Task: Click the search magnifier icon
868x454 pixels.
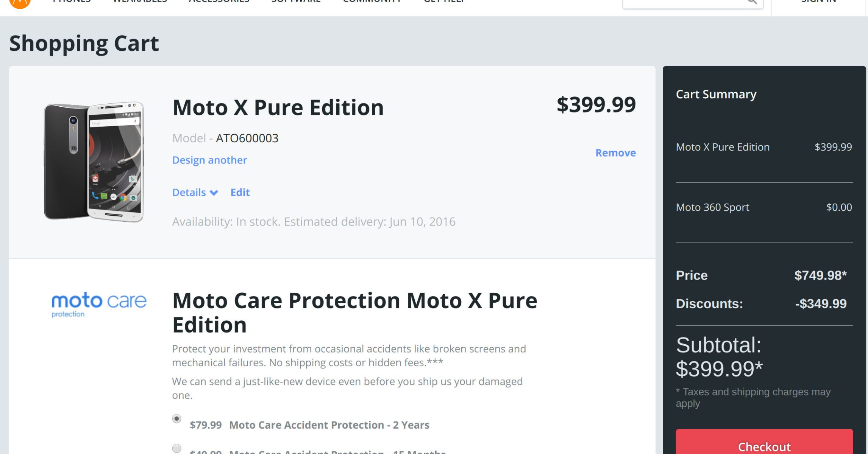Action: tap(752, 2)
